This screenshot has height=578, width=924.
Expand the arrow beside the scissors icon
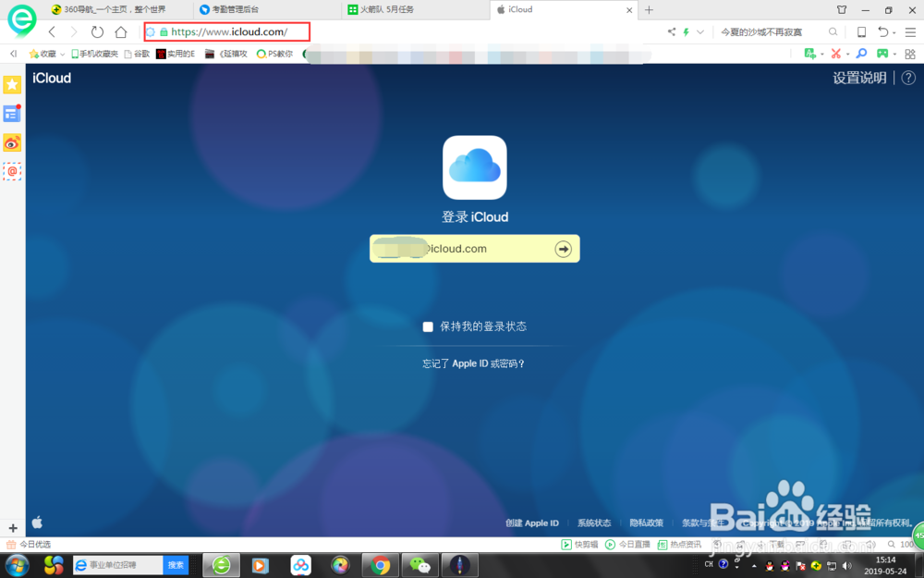pyautogui.click(x=848, y=55)
